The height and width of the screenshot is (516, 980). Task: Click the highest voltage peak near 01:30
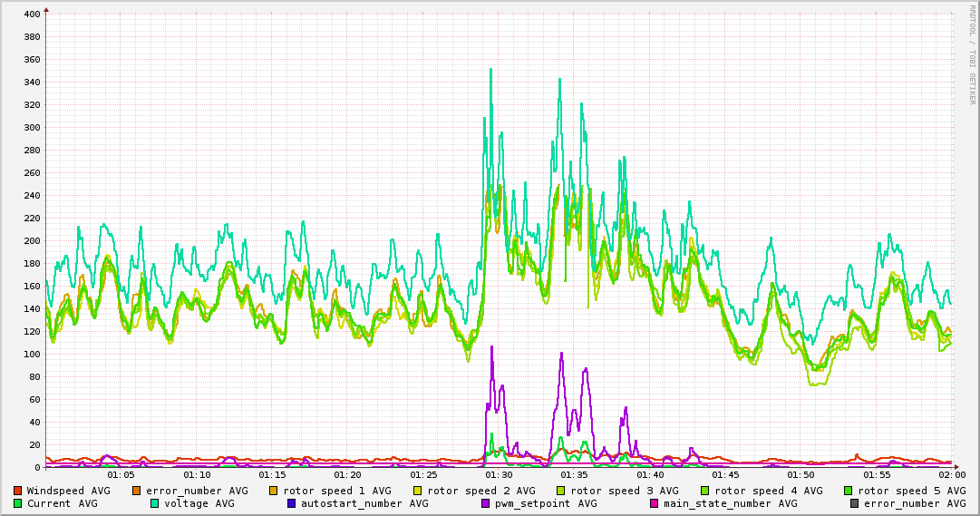click(490, 69)
